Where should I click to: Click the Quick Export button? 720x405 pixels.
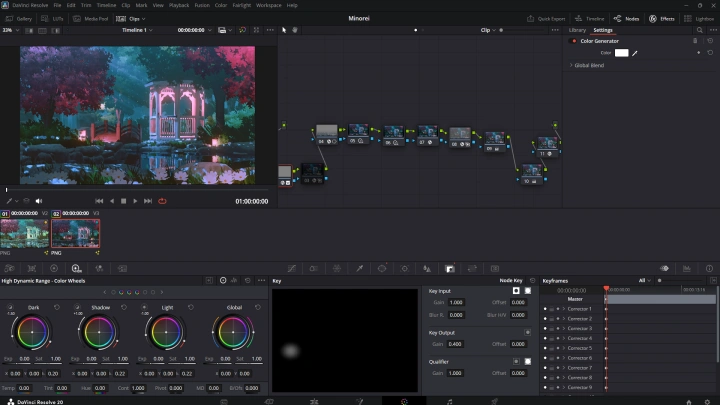point(546,19)
